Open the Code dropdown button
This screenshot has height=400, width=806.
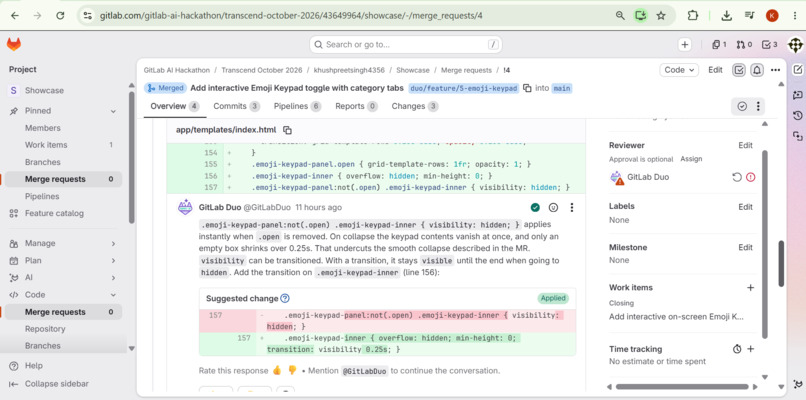tap(679, 70)
